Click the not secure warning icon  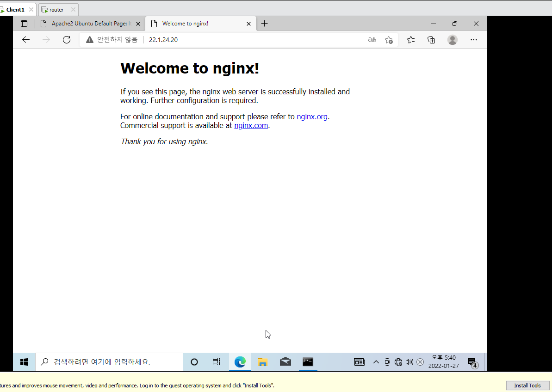[x=90, y=40]
